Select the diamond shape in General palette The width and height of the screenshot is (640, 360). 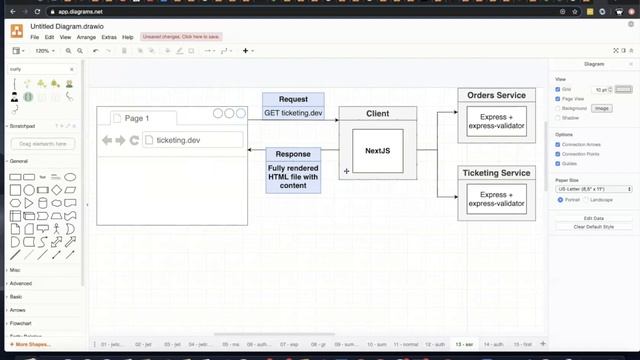pos(56,190)
